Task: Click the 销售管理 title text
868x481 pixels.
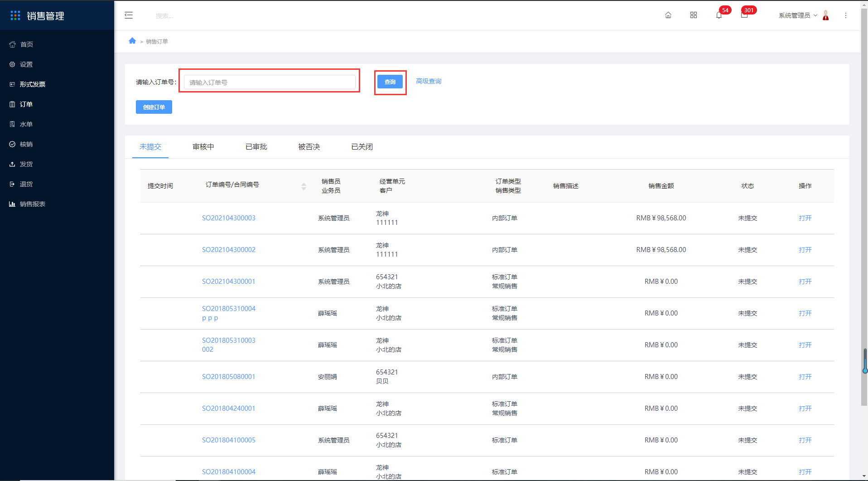Action: pyautogui.click(x=45, y=16)
